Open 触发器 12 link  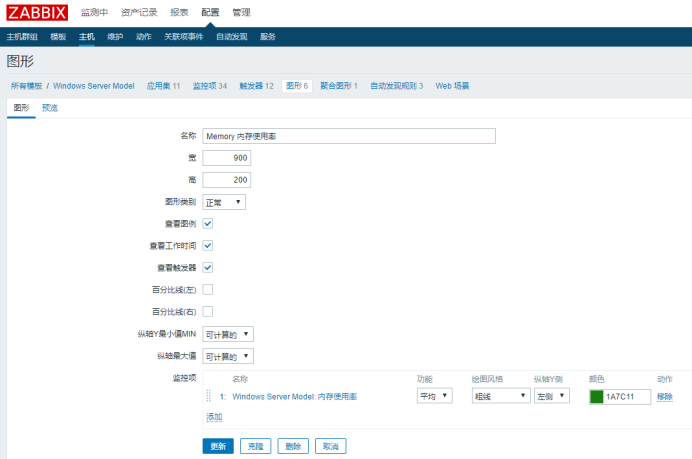pos(256,86)
